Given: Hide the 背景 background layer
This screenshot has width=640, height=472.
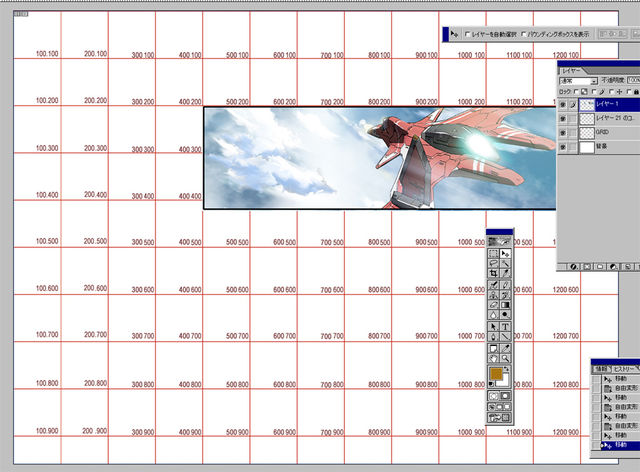Looking at the screenshot, I should point(563,147).
